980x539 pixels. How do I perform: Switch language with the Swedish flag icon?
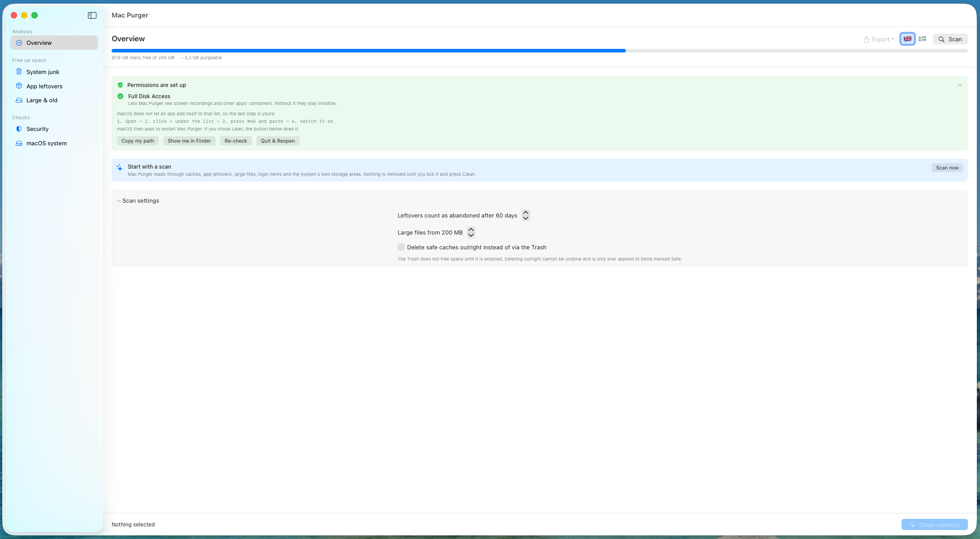[x=922, y=39]
